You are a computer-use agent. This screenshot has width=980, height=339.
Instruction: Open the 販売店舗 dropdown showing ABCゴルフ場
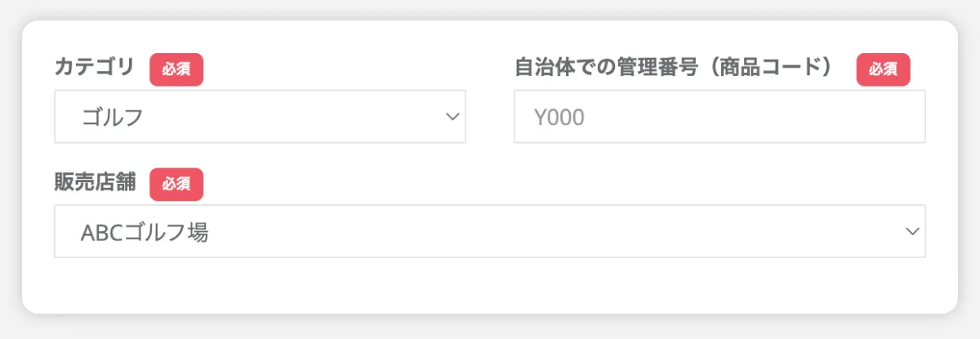coord(490,231)
